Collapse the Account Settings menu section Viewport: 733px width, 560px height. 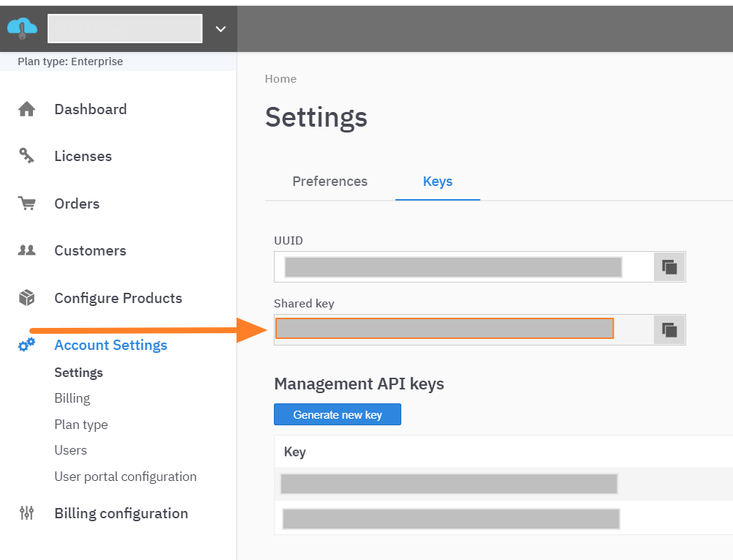coord(111,345)
